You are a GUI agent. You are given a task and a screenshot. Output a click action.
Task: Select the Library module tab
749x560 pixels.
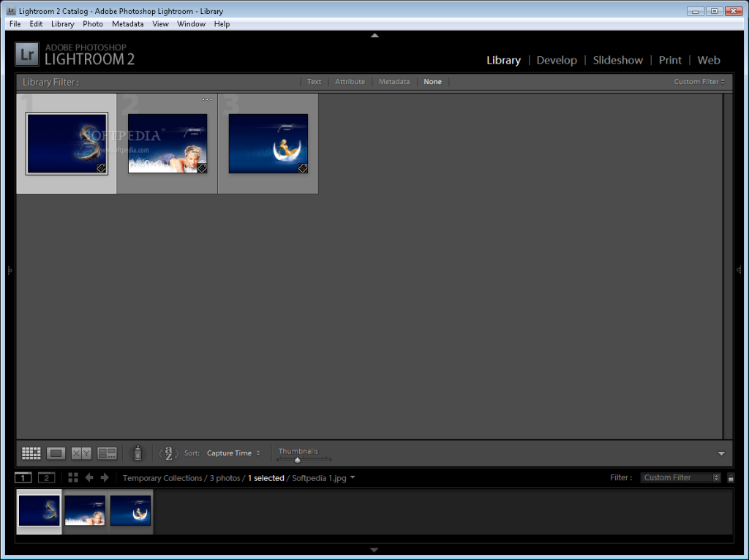(503, 60)
